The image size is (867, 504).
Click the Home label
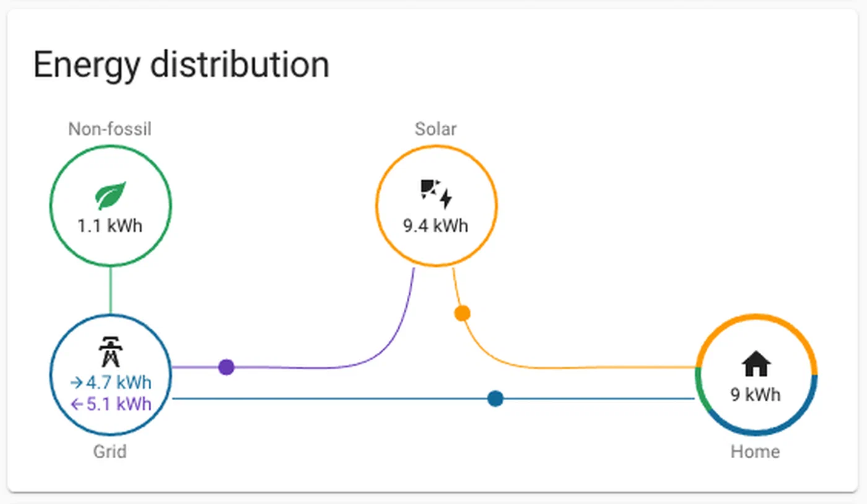[x=755, y=452]
